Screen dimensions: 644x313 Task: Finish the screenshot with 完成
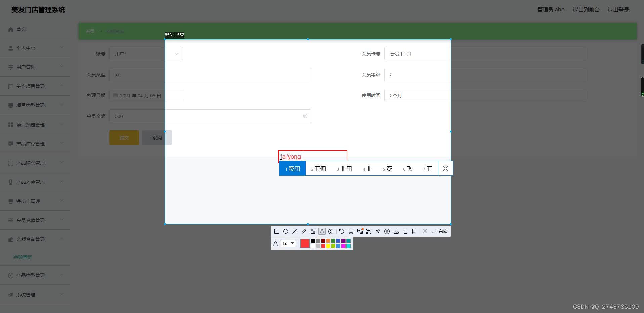(439, 231)
